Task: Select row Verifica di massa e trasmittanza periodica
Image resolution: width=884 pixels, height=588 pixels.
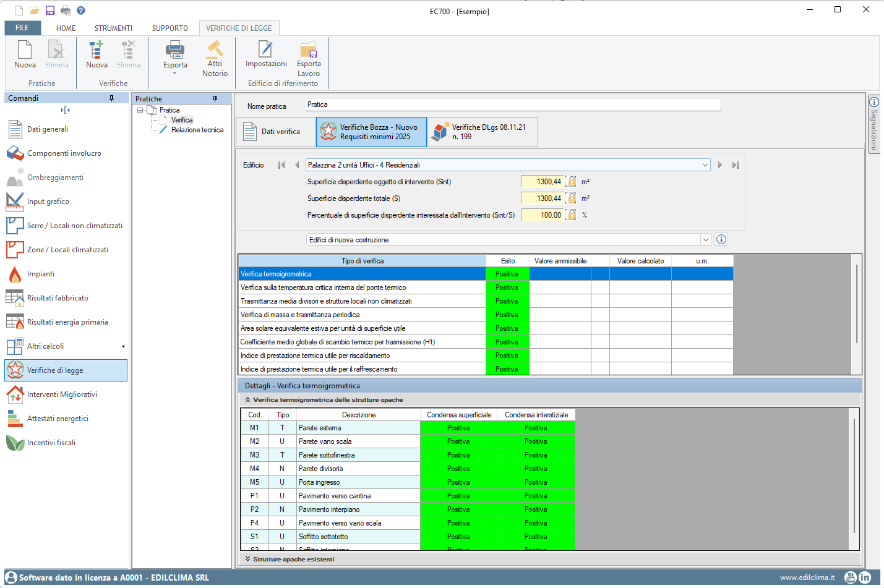Action: pyautogui.click(x=486, y=315)
